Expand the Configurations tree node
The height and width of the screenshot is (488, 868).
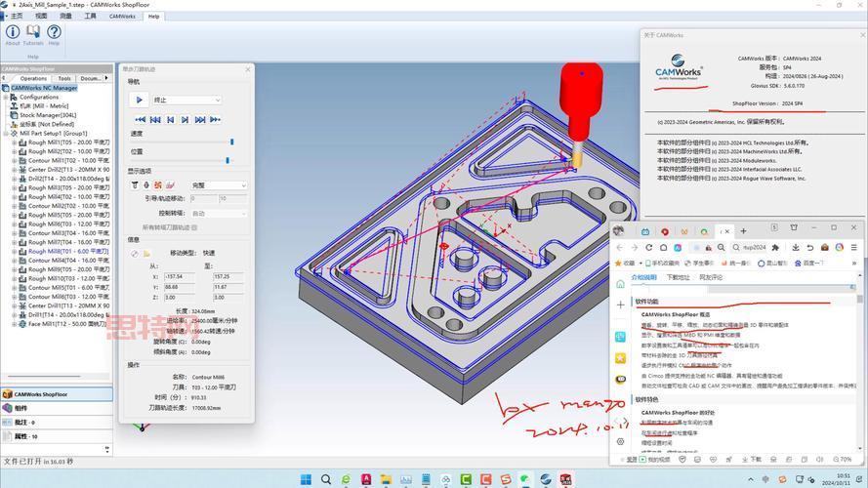tap(6, 98)
